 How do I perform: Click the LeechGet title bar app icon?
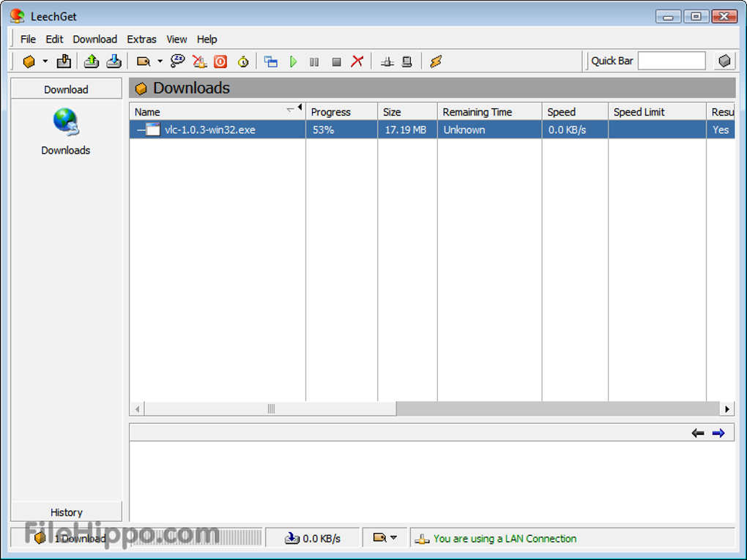pyautogui.click(x=17, y=15)
